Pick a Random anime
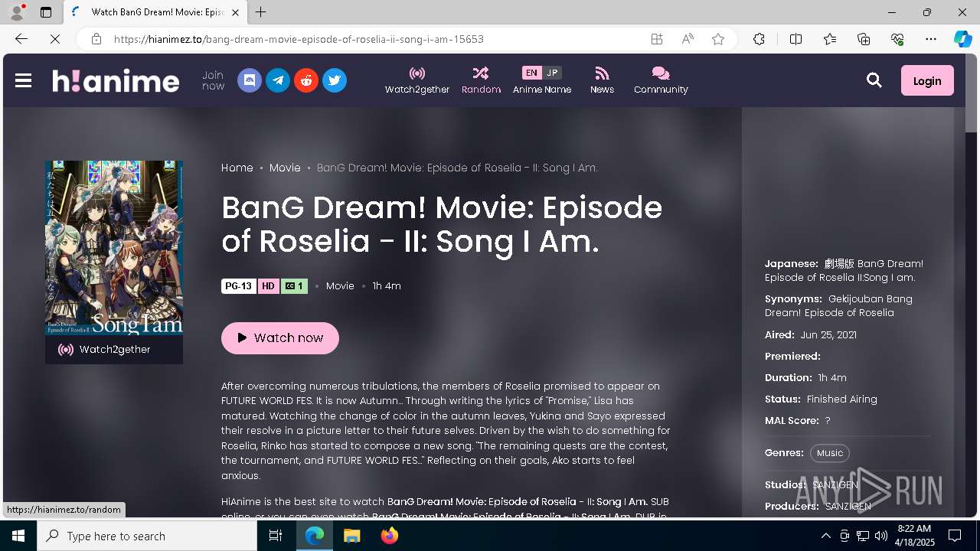The height and width of the screenshot is (551, 980). (x=481, y=80)
